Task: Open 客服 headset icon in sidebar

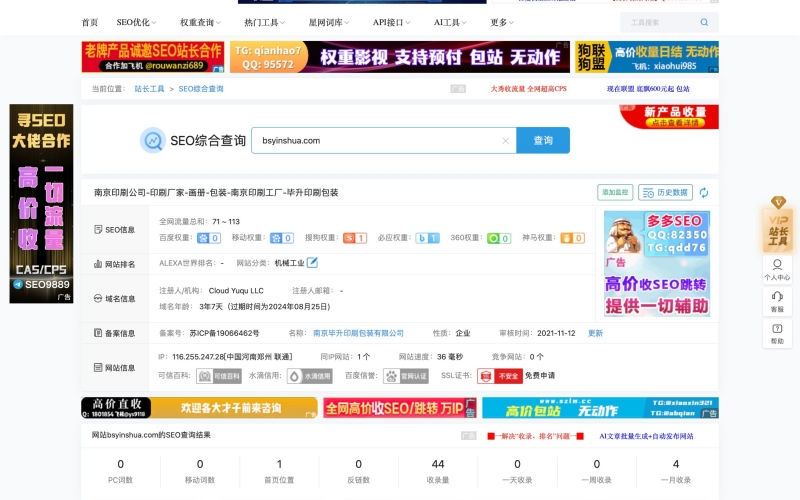Action: (777, 302)
